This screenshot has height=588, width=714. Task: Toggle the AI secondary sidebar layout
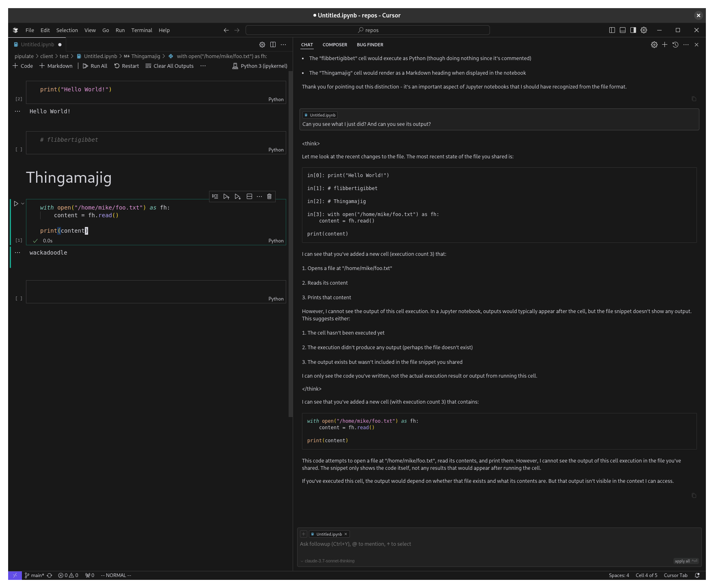click(x=633, y=30)
